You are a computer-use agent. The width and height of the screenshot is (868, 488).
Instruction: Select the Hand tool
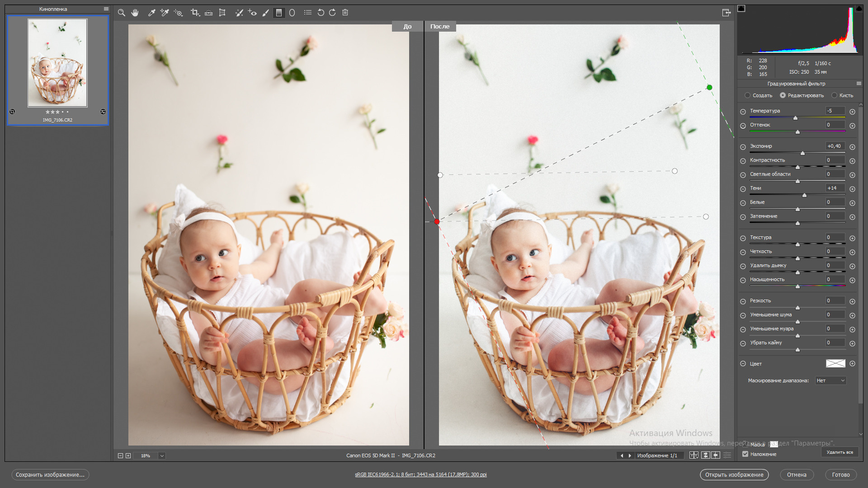pyautogui.click(x=135, y=13)
